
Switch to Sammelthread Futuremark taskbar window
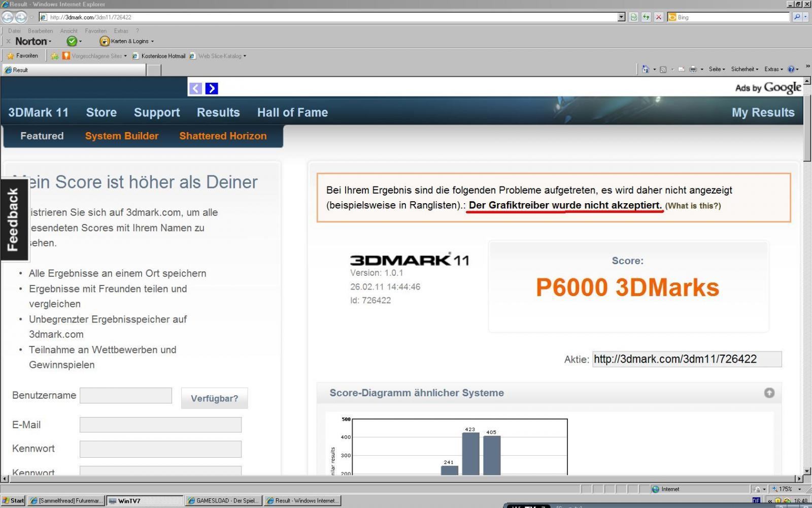[66, 500]
